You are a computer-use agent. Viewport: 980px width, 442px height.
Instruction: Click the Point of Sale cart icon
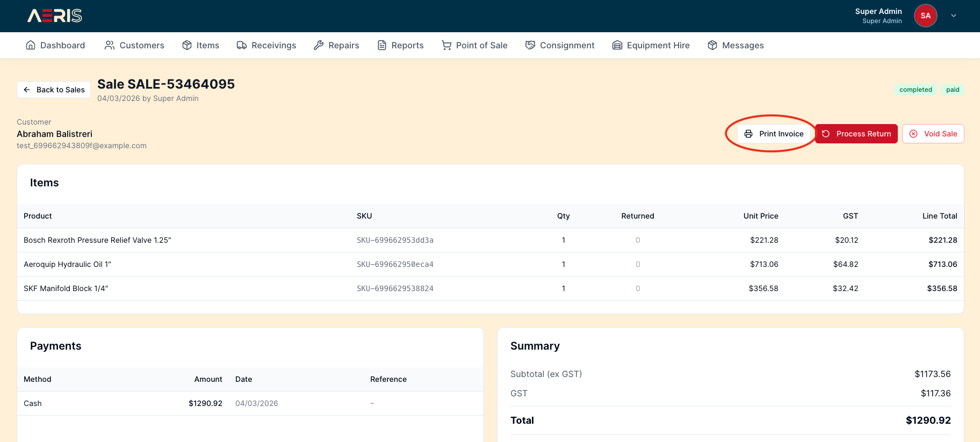pyautogui.click(x=446, y=45)
